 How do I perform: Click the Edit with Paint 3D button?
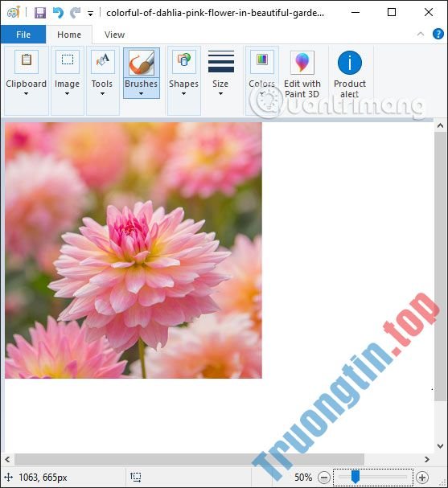coord(302,75)
